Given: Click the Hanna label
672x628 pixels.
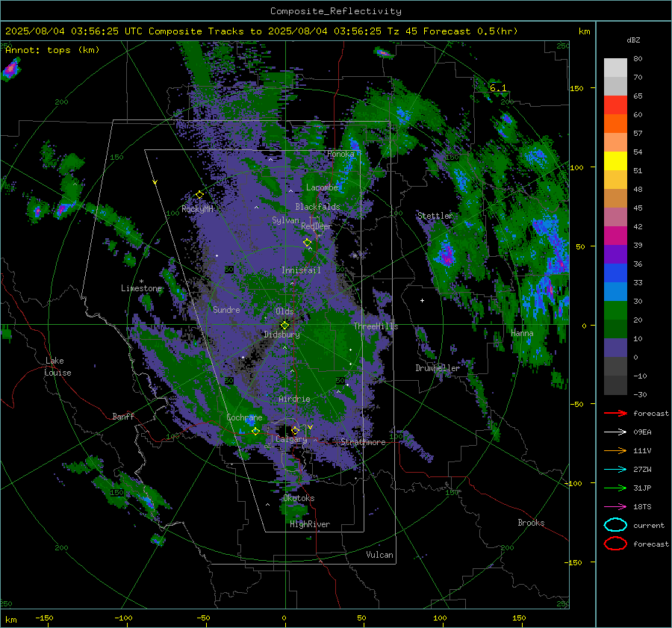Looking at the screenshot, I should point(522,333).
